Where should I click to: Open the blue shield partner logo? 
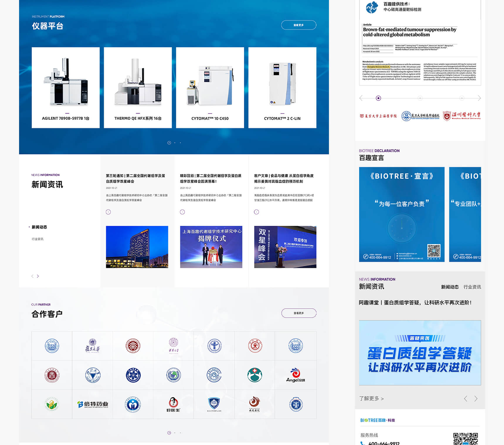(214, 405)
